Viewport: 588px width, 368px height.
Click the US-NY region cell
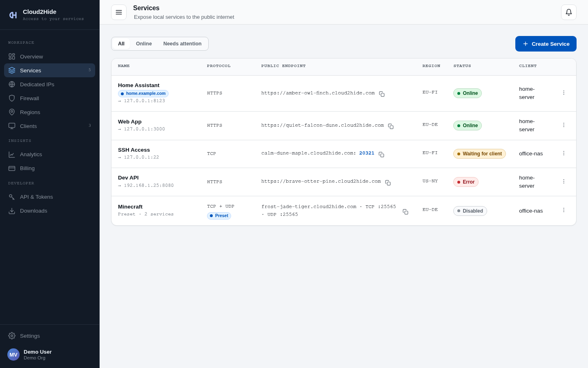[x=430, y=181]
